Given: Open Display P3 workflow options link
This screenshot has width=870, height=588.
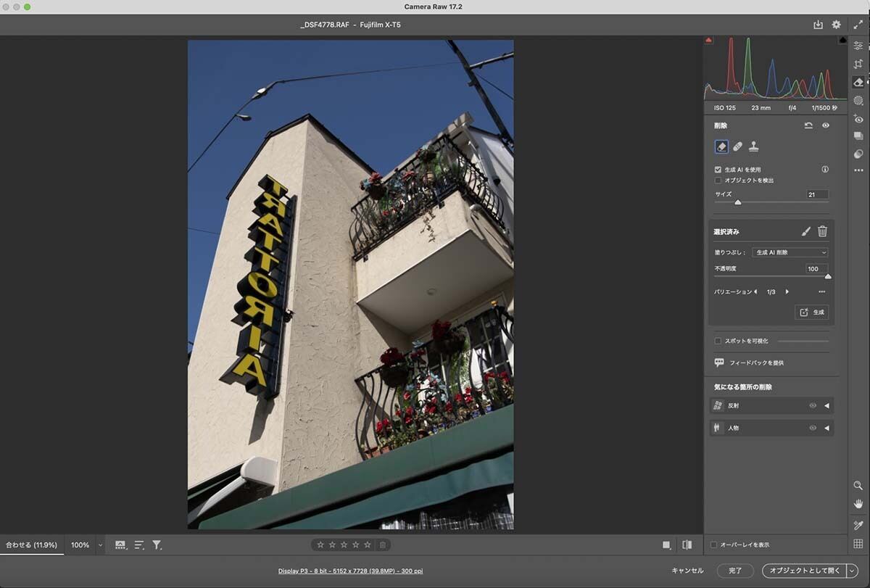Looking at the screenshot, I should pyautogui.click(x=350, y=571).
